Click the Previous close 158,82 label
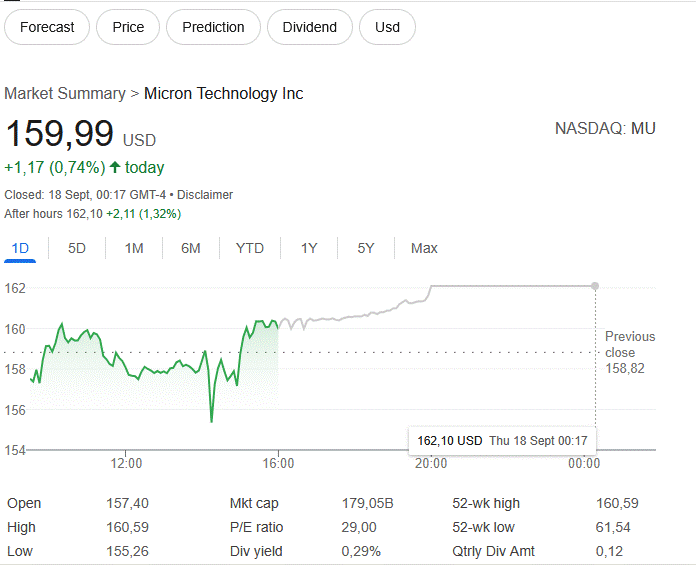Viewport: 696px width, 565px height. point(630,352)
